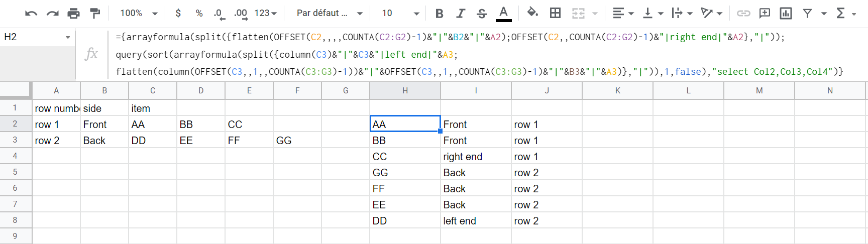Image resolution: width=868 pixels, height=244 pixels.
Task: Select cell E3 'FF'
Action: point(249,141)
